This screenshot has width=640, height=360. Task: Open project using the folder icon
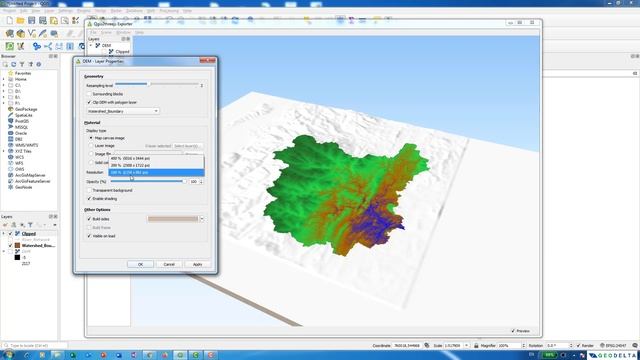coord(20,20)
